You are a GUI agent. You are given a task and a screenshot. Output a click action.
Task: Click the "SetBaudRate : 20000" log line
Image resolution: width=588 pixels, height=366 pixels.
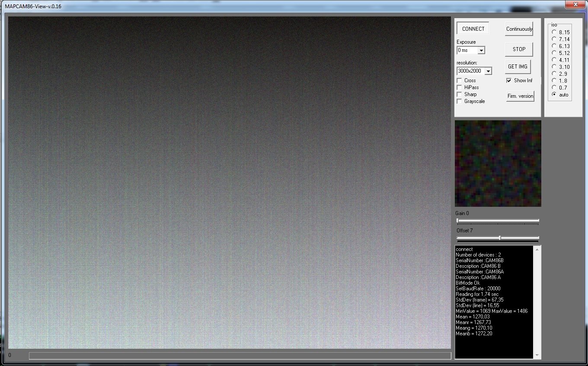[478, 289]
